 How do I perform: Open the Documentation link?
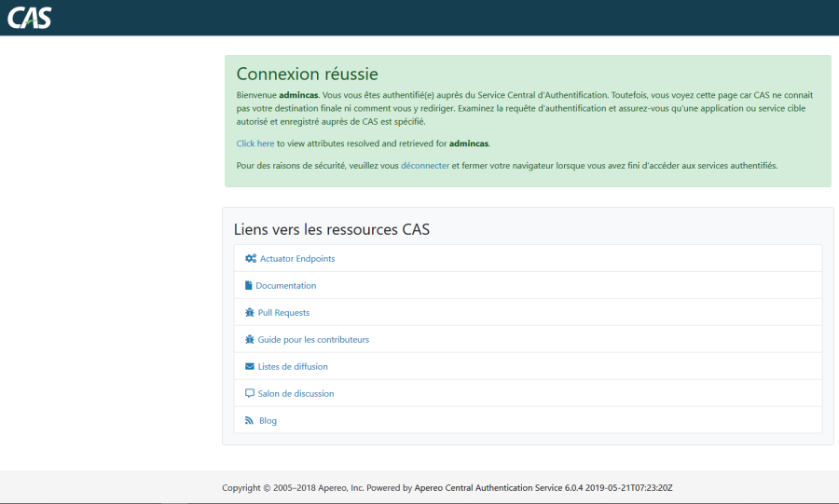[286, 286]
